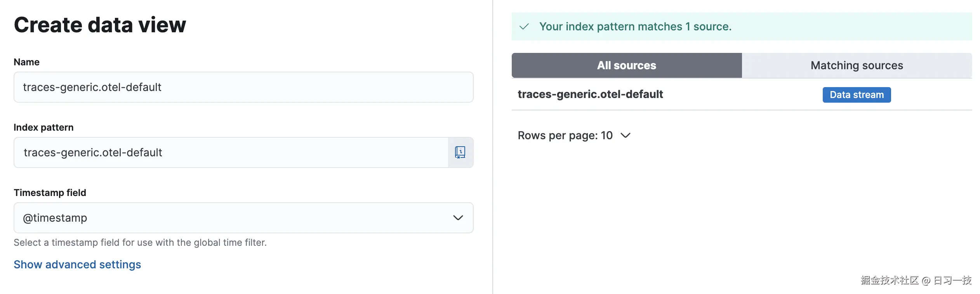The height and width of the screenshot is (294, 980).
Task: Change Rows per page value from 10
Action: point(574,135)
